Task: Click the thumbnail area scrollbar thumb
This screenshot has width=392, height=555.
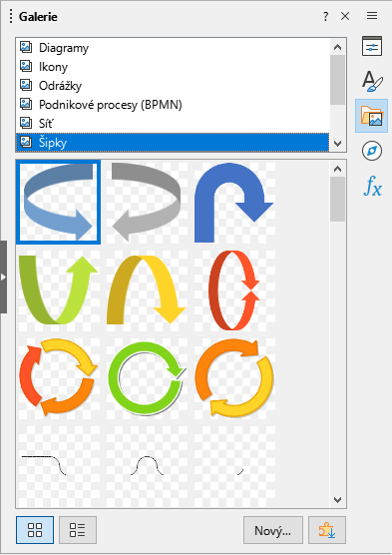Action: tap(337, 199)
